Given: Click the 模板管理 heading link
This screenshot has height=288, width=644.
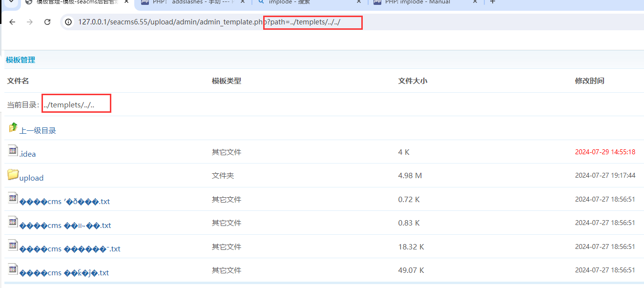Looking at the screenshot, I should point(21,60).
